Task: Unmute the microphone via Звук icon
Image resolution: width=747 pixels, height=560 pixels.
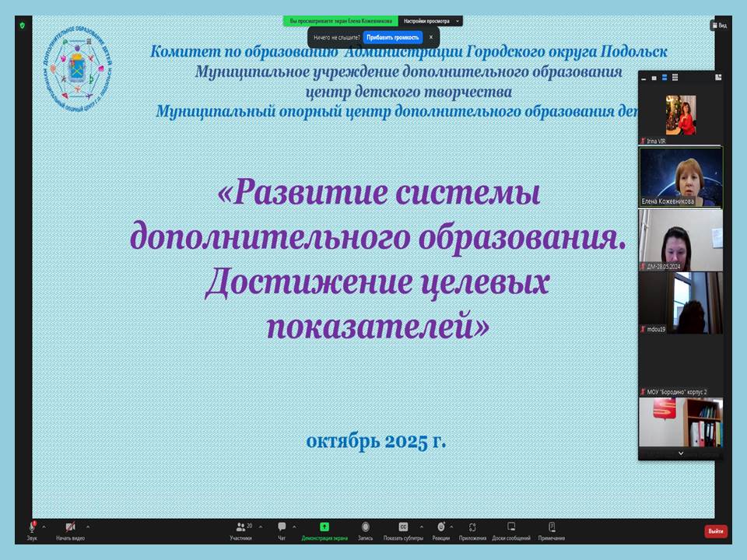Action: [x=32, y=527]
